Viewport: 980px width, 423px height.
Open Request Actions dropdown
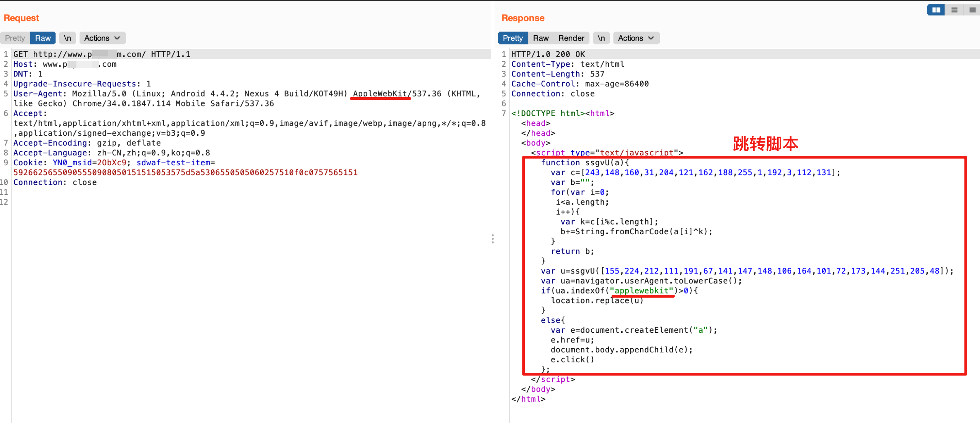[102, 38]
